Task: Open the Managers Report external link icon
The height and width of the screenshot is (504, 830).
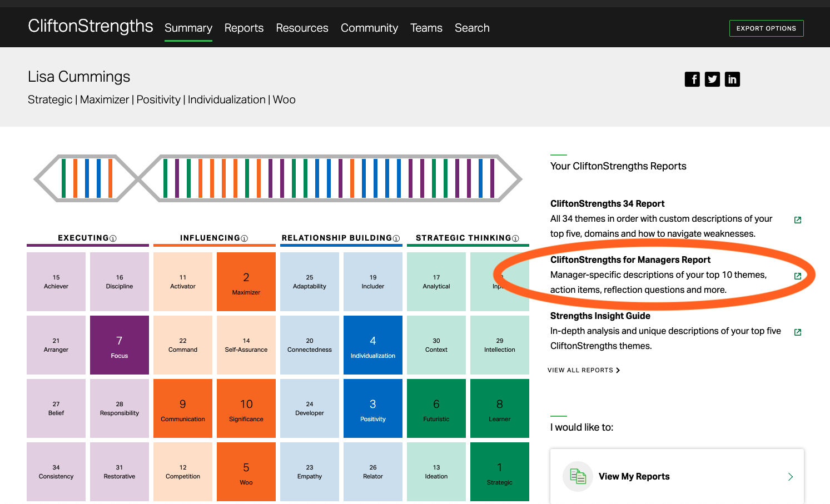Action: [x=798, y=276]
